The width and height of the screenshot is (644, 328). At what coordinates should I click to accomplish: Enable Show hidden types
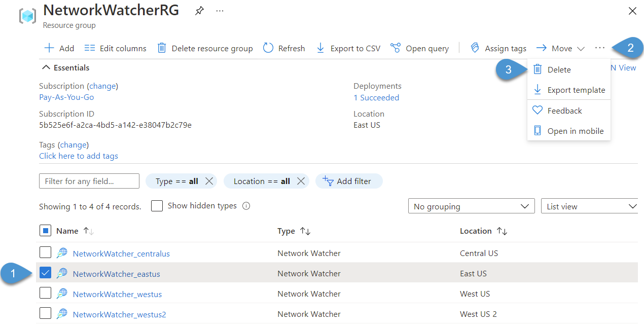(157, 205)
